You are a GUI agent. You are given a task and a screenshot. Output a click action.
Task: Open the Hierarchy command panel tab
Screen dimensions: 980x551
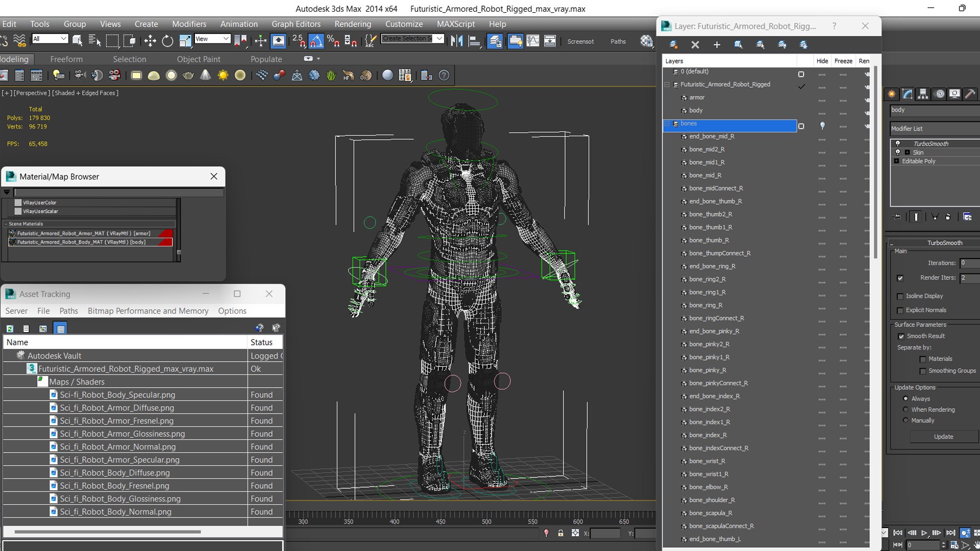point(923,94)
